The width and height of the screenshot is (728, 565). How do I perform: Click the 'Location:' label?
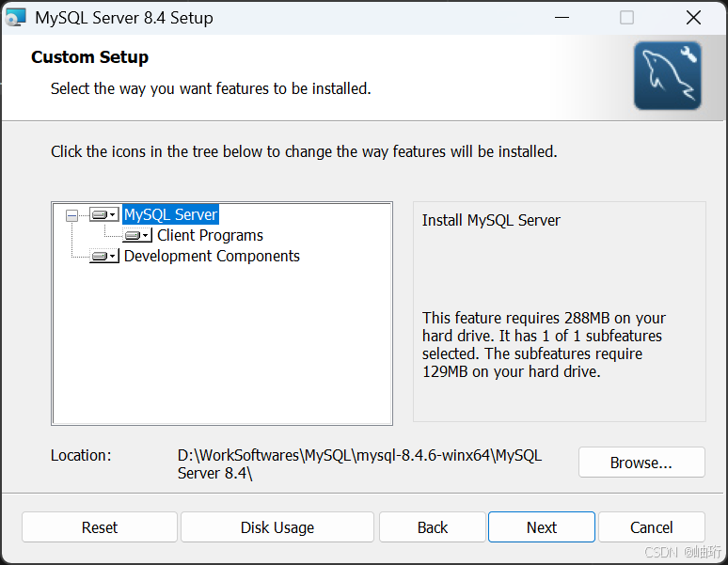coord(81,456)
